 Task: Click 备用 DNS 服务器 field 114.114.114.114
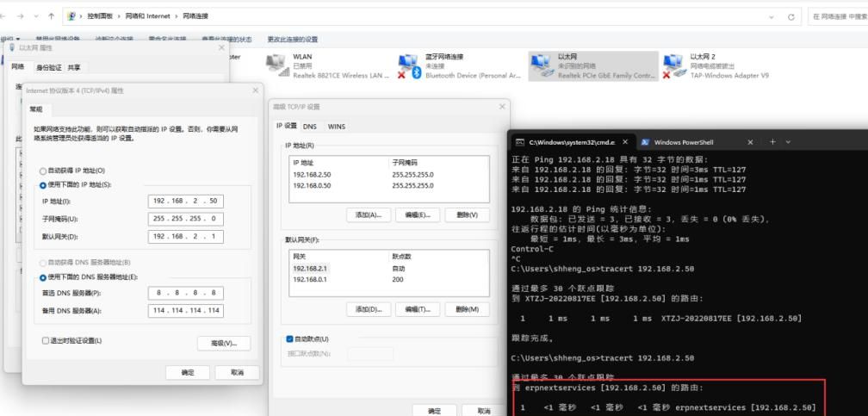185,310
